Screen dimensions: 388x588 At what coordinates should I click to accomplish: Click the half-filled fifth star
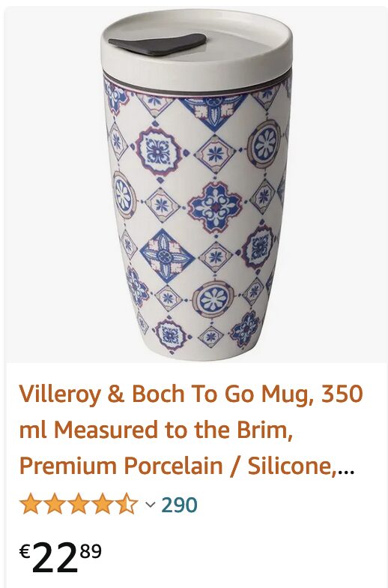(127, 504)
